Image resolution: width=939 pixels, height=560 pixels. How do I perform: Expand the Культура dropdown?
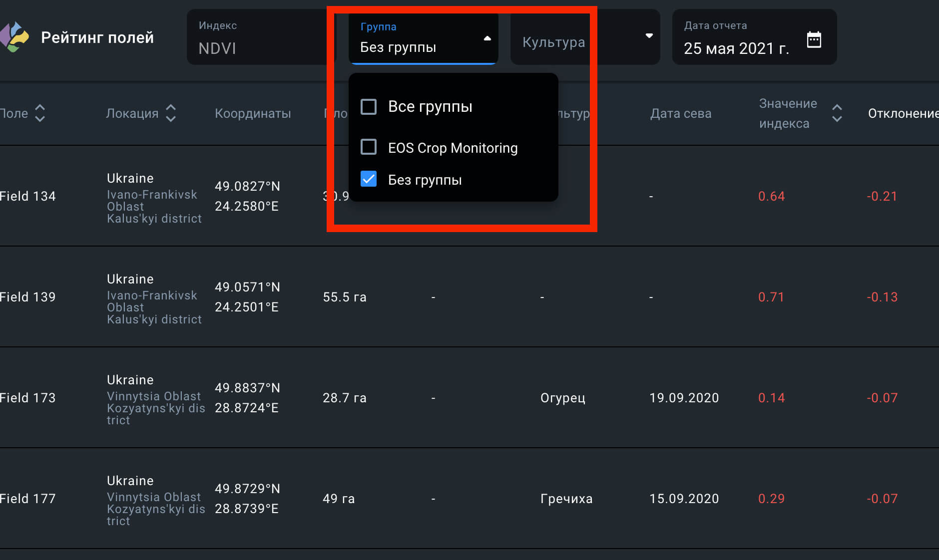[x=648, y=36]
